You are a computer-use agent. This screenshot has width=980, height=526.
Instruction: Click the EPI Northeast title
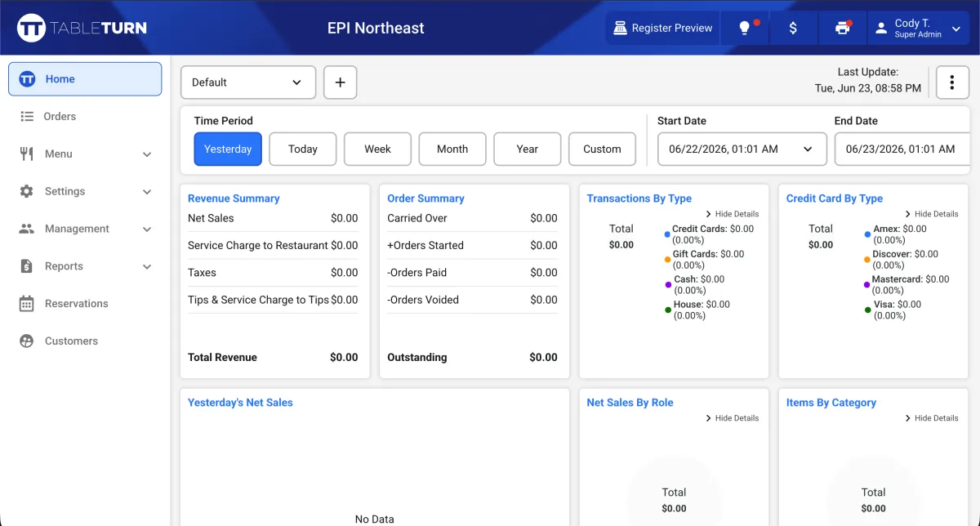coord(376,28)
